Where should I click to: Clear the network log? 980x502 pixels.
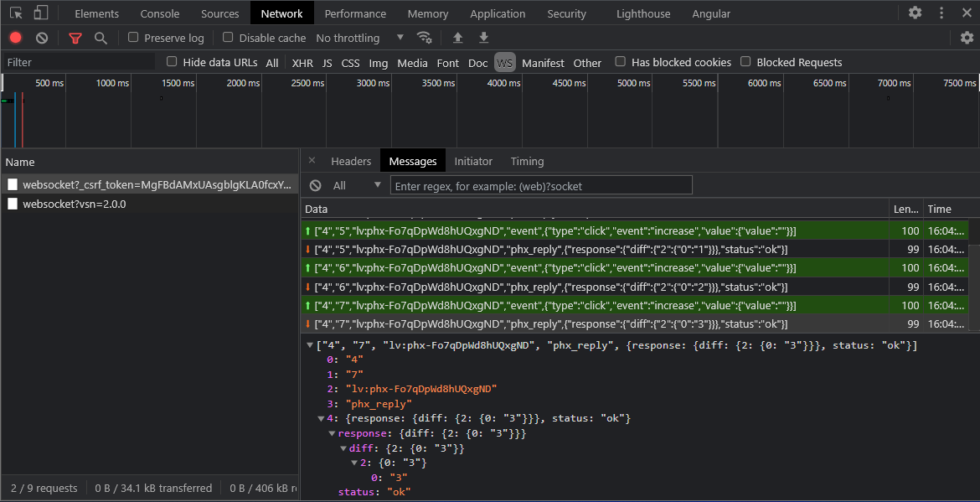point(41,38)
